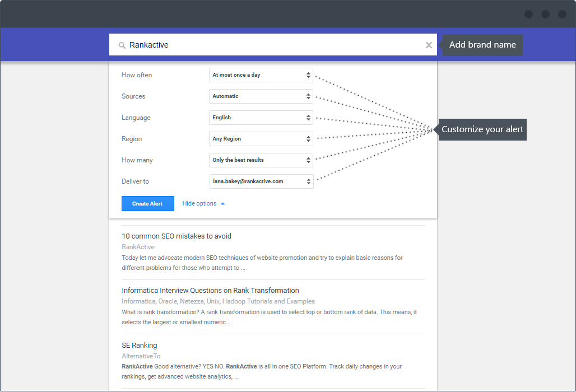Click the snippet starting What is rank transformation
Viewport: 576px width, 392px height.
coord(270,317)
